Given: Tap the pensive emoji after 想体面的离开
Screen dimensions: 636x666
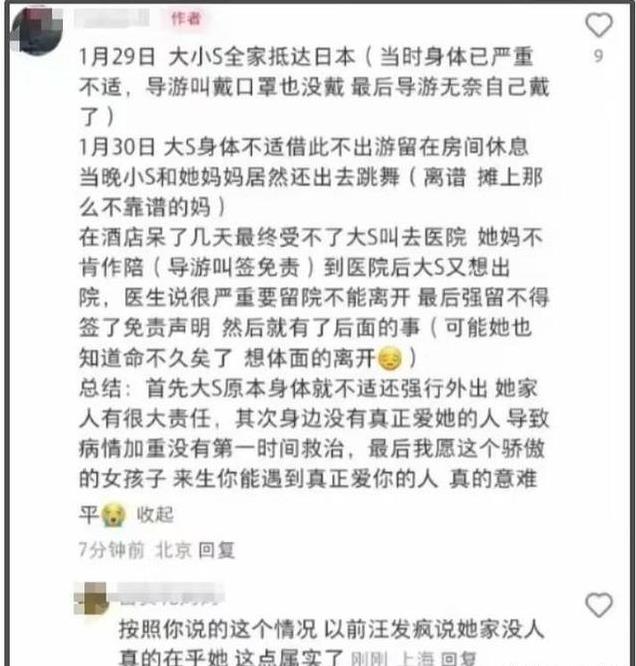Looking at the screenshot, I should click(390, 358).
